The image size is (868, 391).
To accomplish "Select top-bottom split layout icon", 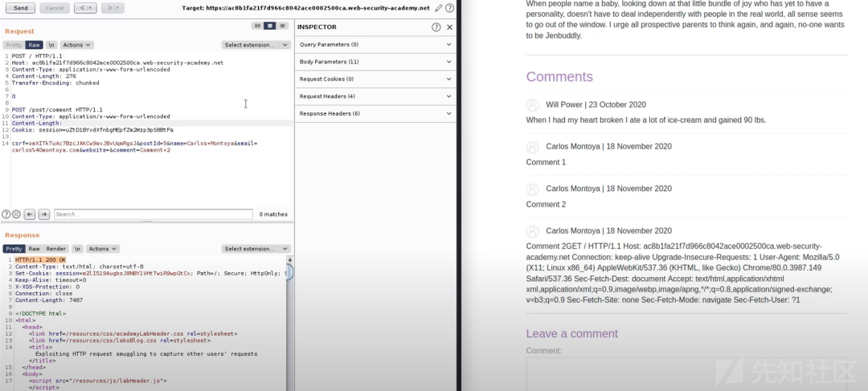I will (269, 26).
